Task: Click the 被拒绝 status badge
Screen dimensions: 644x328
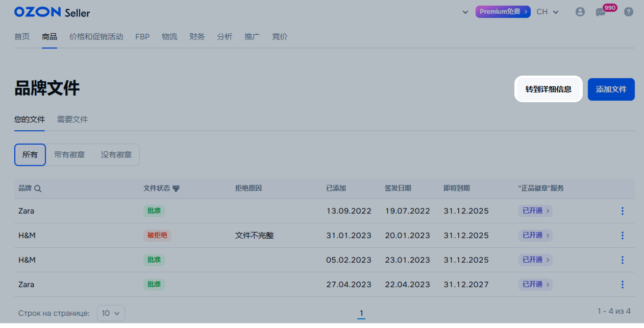Action: coord(157,236)
